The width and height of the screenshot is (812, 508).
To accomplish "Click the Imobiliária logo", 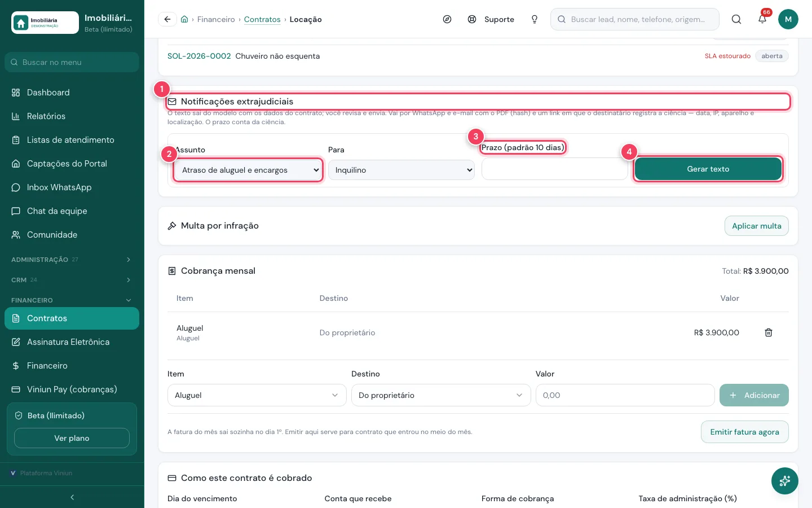I will pos(45,23).
